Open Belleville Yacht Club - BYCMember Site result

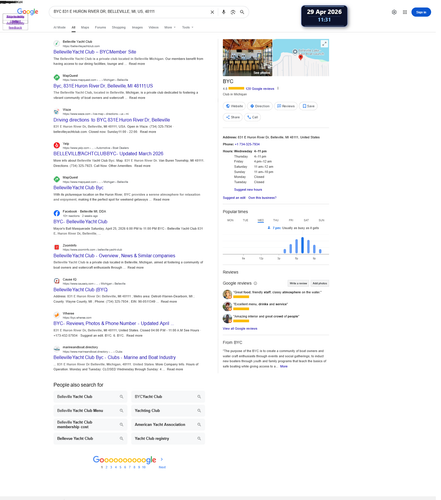tap(95, 52)
